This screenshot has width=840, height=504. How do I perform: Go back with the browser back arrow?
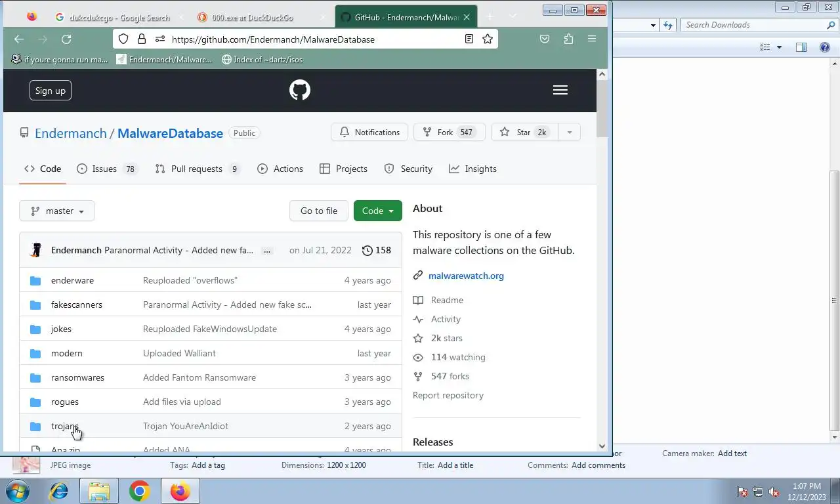[x=19, y=39]
